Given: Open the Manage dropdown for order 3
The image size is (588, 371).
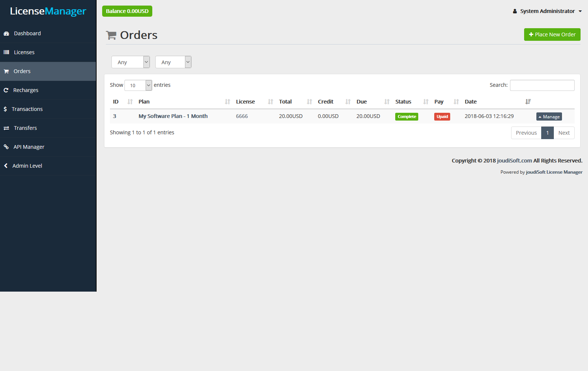Looking at the screenshot, I should [x=549, y=116].
